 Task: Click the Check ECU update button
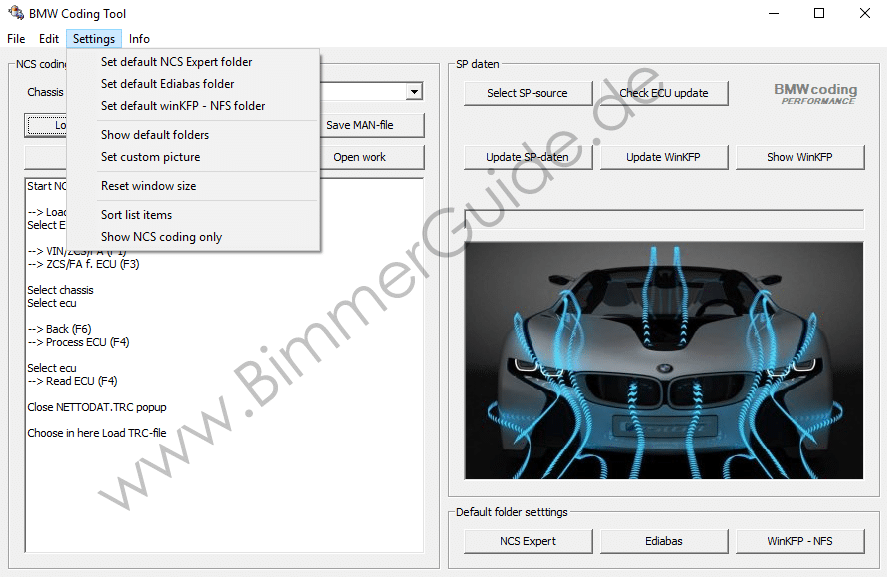click(664, 93)
